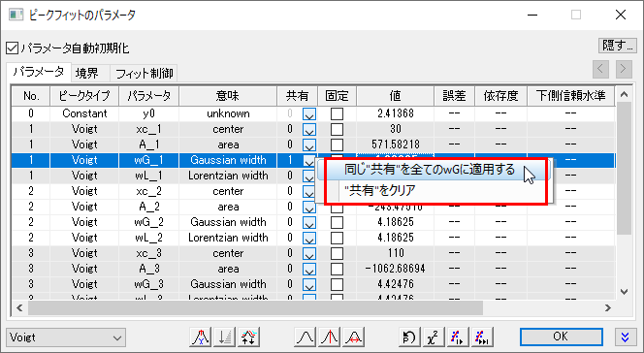Click the peaks with up-down arrows icon

pos(248,337)
